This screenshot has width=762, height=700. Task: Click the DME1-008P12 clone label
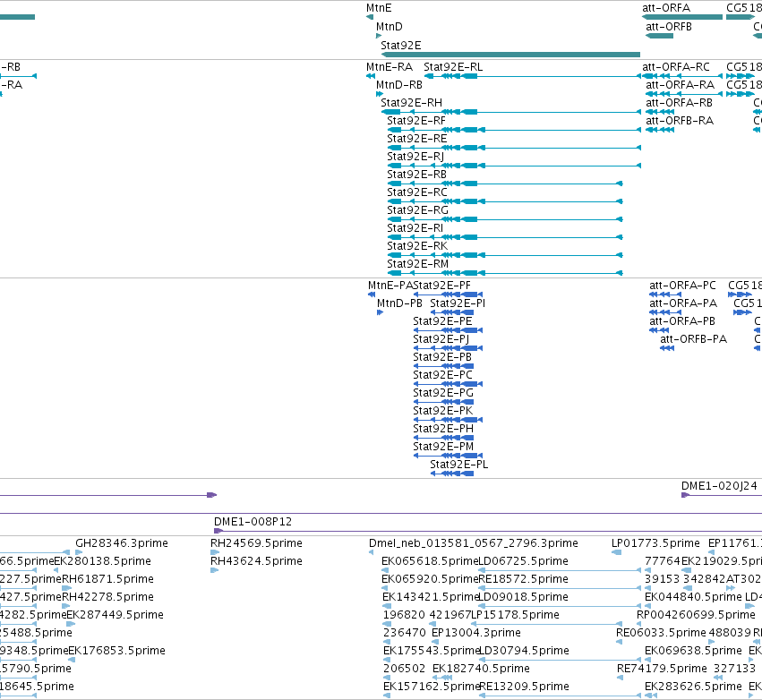253,522
